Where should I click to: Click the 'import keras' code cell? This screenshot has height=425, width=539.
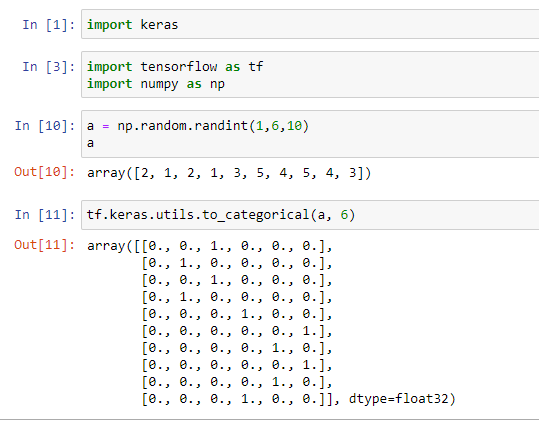point(310,24)
